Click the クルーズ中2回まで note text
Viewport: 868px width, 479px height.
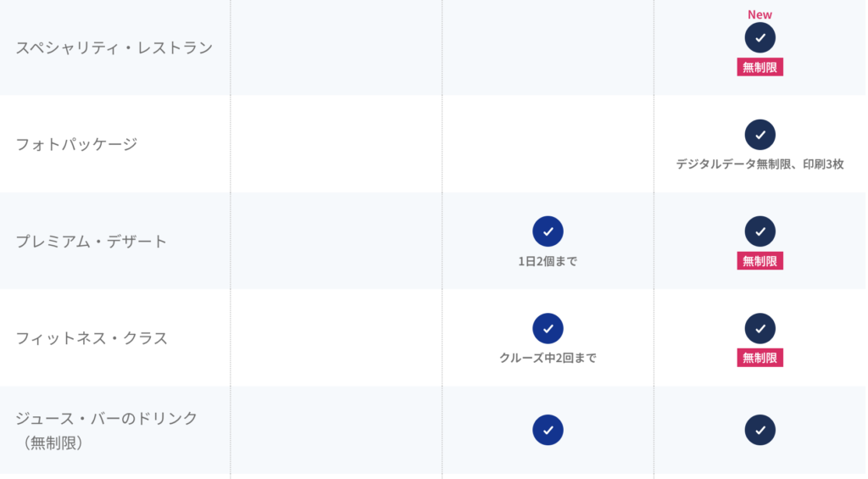548,359
